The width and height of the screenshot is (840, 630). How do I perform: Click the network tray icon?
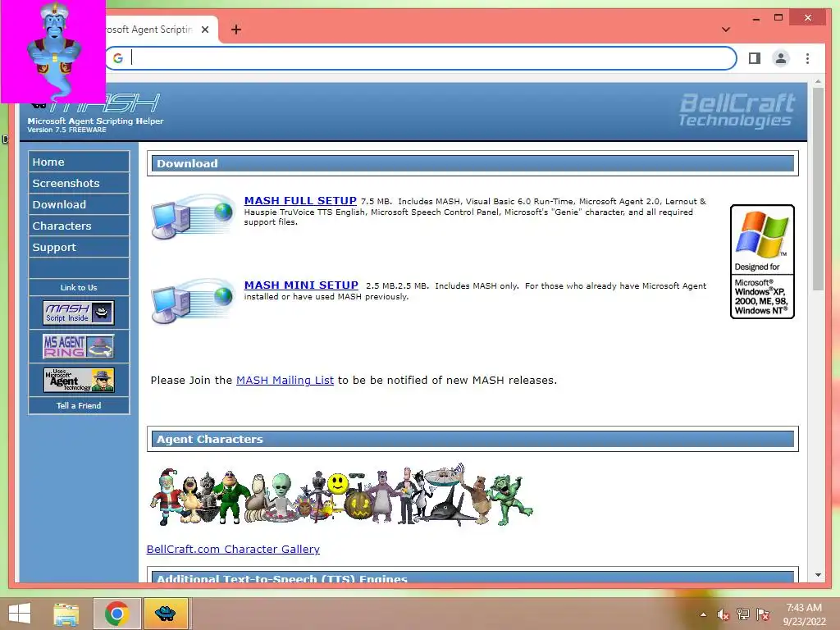743,614
